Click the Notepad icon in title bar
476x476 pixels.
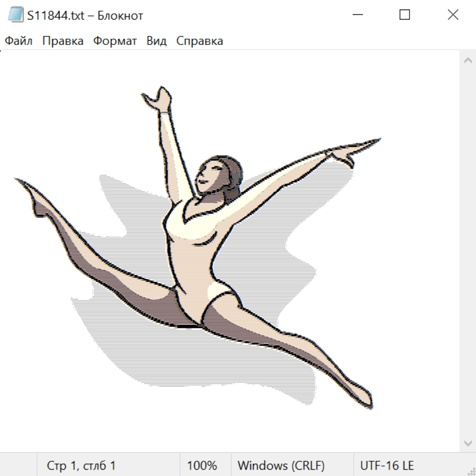click(15, 15)
